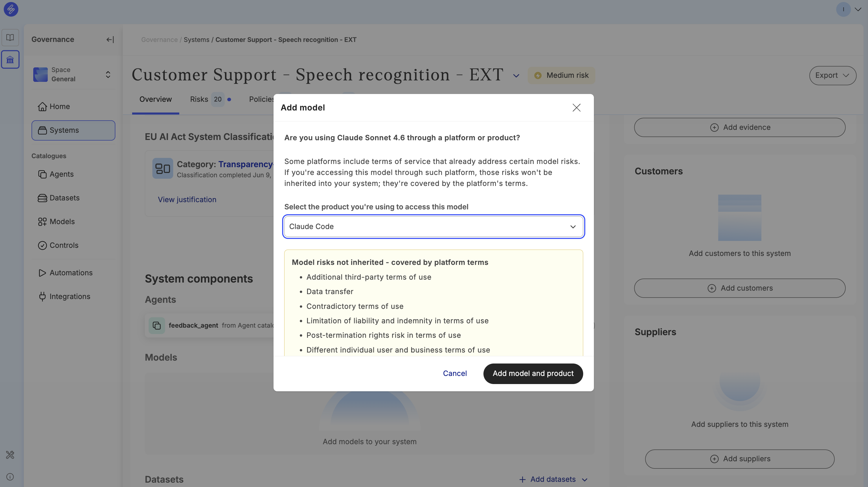Click Add model and product button
Viewport: 868px width, 487px height.
click(x=533, y=373)
